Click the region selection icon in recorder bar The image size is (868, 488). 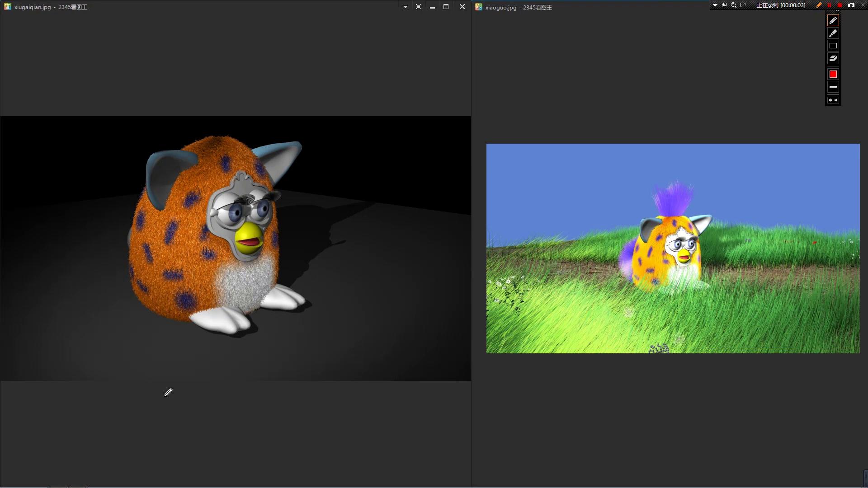[x=743, y=5]
